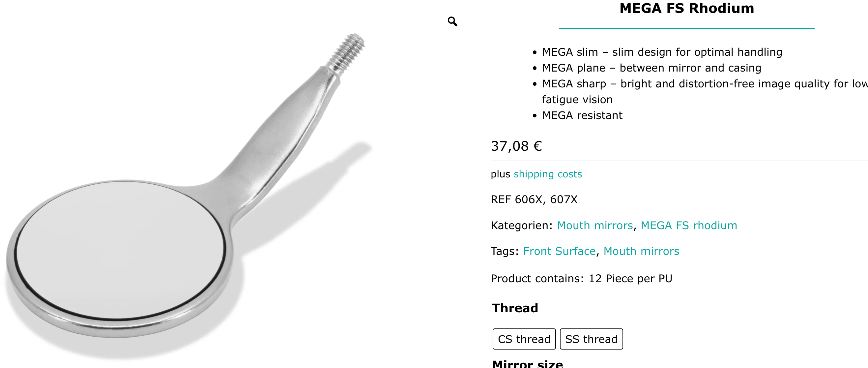Image resolution: width=868 pixels, height=368 pixels.
Task: Open the MEGA FS rhodium category link
Action: (688, 225)
